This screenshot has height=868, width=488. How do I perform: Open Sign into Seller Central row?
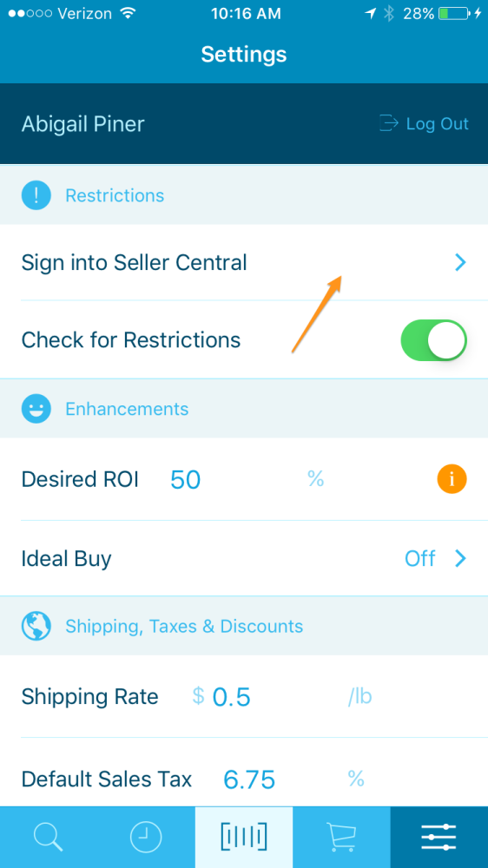click(244, 263)
